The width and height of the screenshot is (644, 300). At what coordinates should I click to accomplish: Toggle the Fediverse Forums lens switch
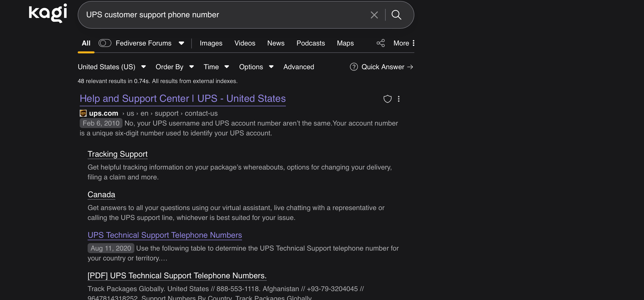pyautogui.click(x=105, y=43)
